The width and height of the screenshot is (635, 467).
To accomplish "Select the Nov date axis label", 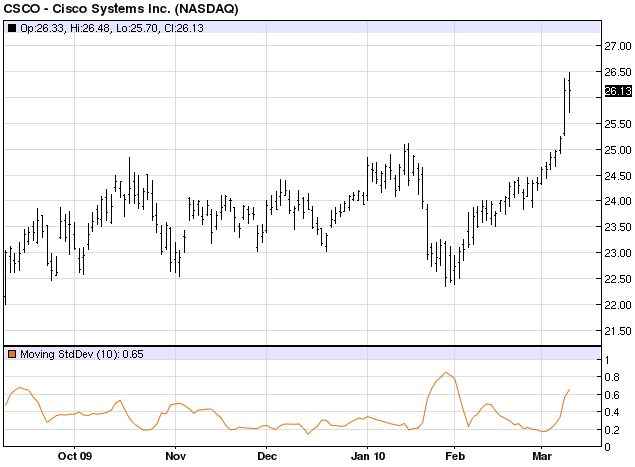I will point(174,457).
